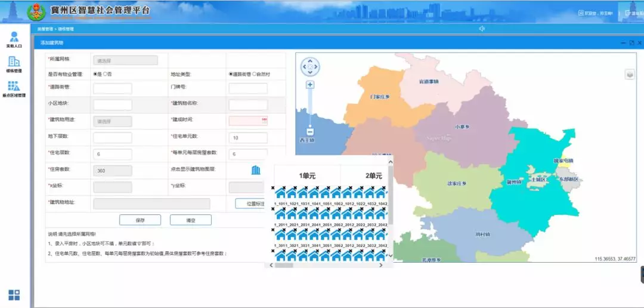644x308 pixels.
Task: Select the house icon labeled 2_101
Action: tap(346, 193)
